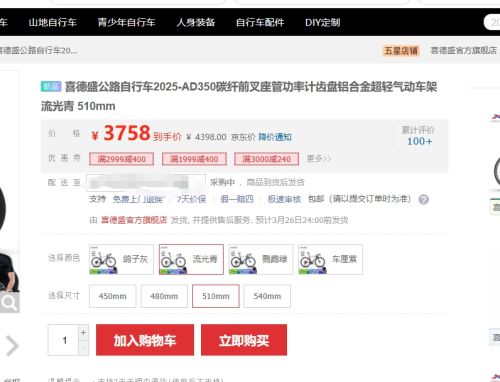
Task: Select the 鸽子灰 color option
Action: (121, 259)
